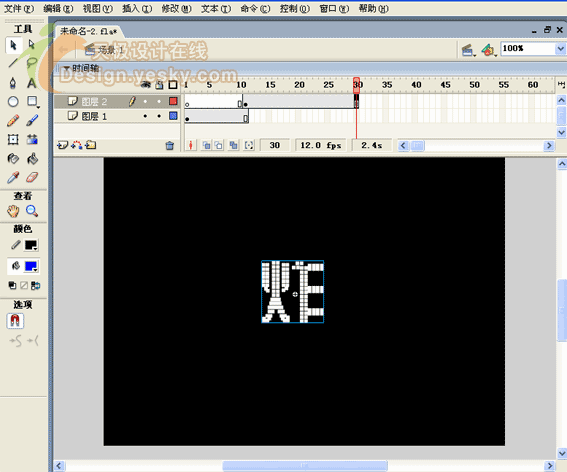567x472 pixels.
Task: Click the 12.0 fps frame rate field
Action: point(321,145)
